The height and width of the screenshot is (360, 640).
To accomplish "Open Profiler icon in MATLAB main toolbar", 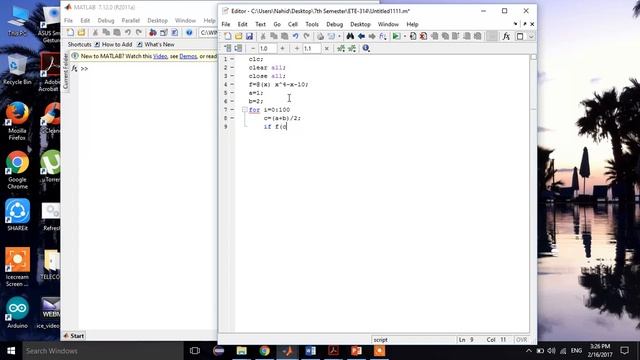I will pyautogui.click(x=174, y=33).
